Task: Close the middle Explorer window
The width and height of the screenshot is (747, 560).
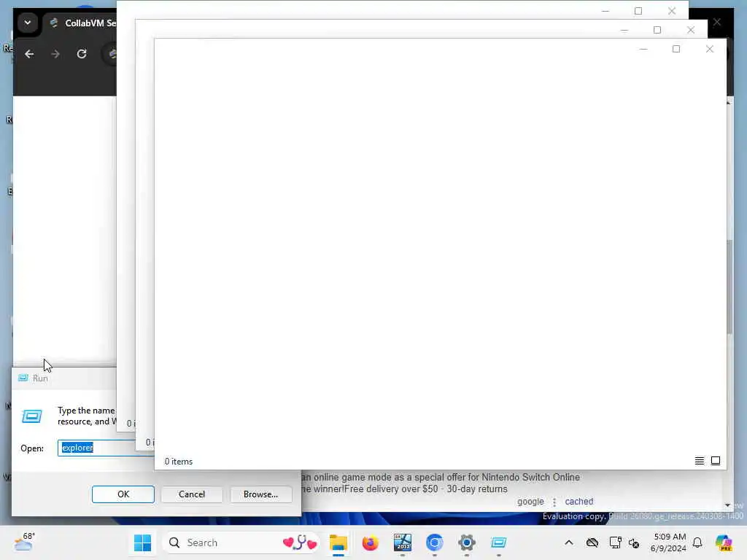Action: [x=691, y=30]
